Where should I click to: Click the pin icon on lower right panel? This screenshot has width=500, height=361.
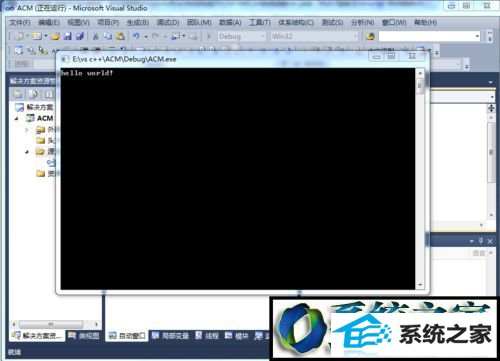click(481, 241)
